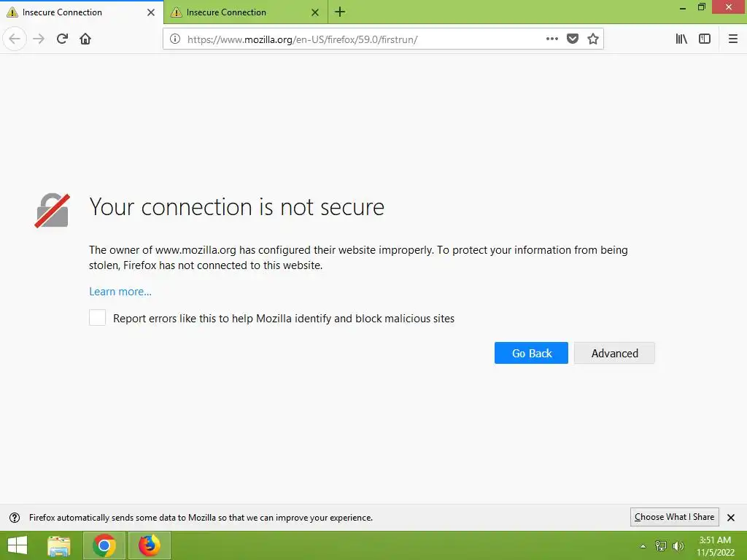This screenshot has width=747, height=560.
Task: Minimize the Firefox window
Action: [x=683, y=7]
